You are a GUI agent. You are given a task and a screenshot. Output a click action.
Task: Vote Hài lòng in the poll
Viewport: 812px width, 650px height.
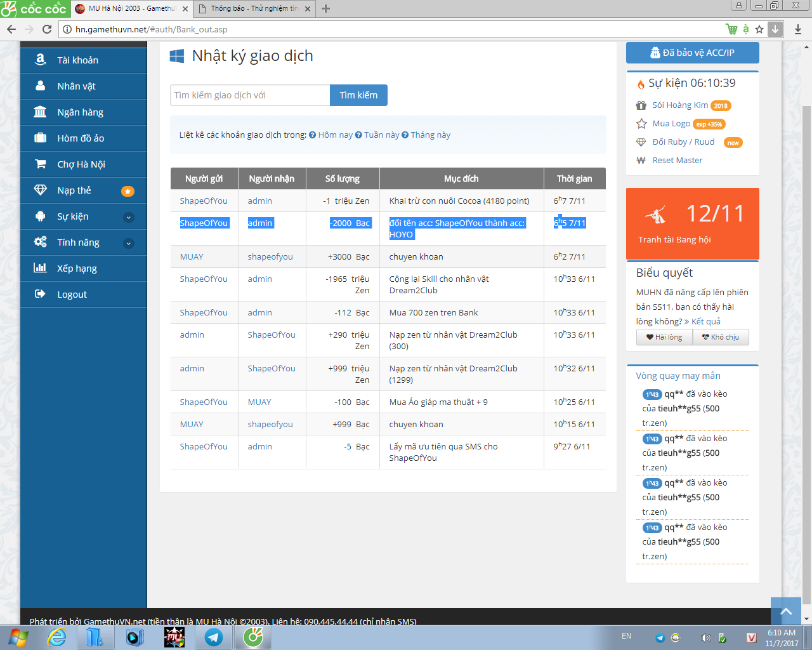664,337
